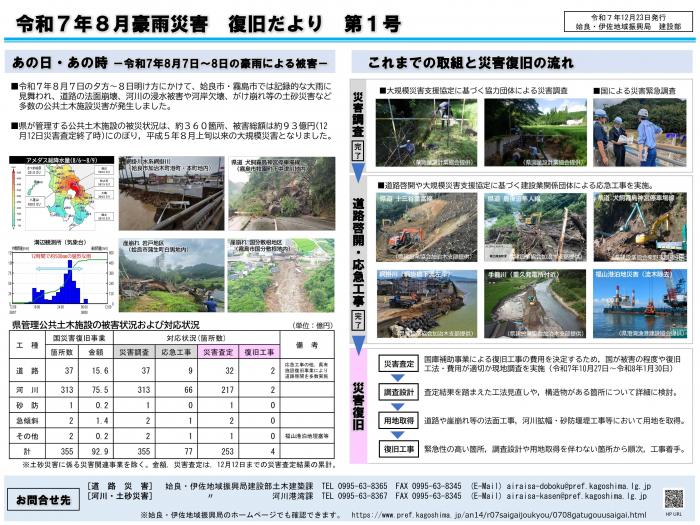Select the national emergency survey photo
Screen dimensions: 700x525
640,131
